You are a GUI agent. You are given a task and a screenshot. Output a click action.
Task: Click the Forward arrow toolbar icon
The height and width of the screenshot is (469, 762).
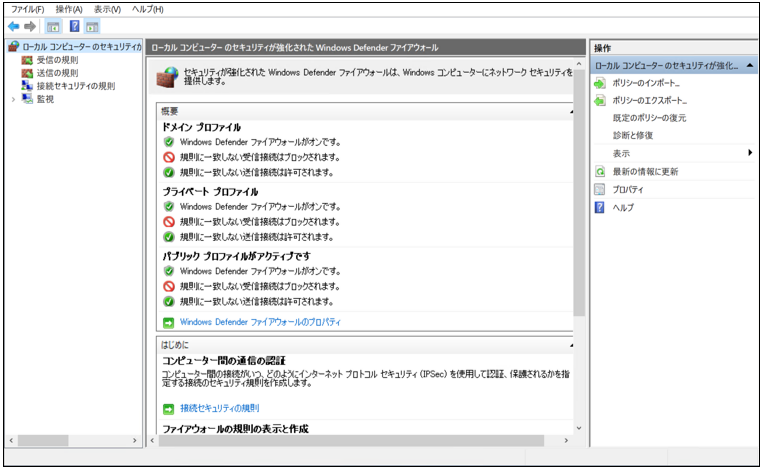click(30, 27)
